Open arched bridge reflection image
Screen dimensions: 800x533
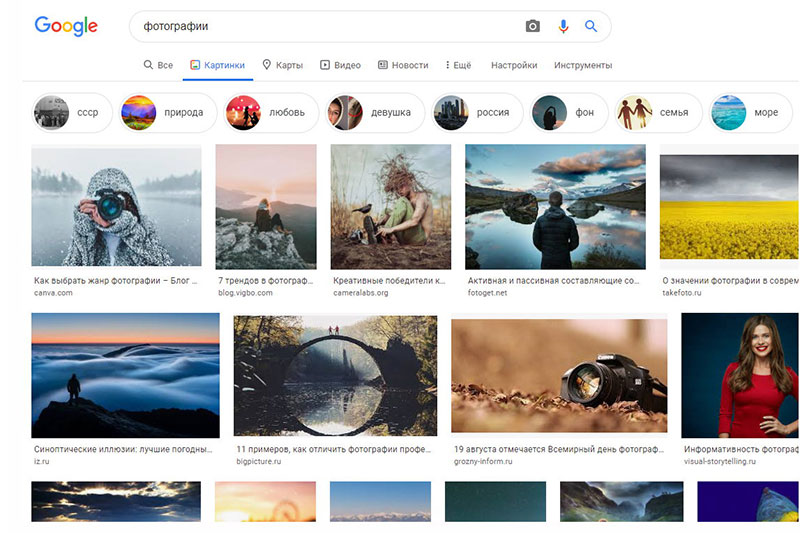(335, 375)
